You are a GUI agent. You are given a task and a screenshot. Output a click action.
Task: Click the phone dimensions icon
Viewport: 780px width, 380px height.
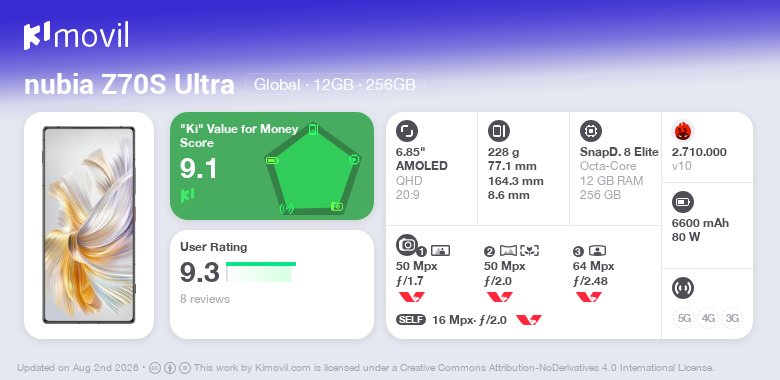coord(499,131)
